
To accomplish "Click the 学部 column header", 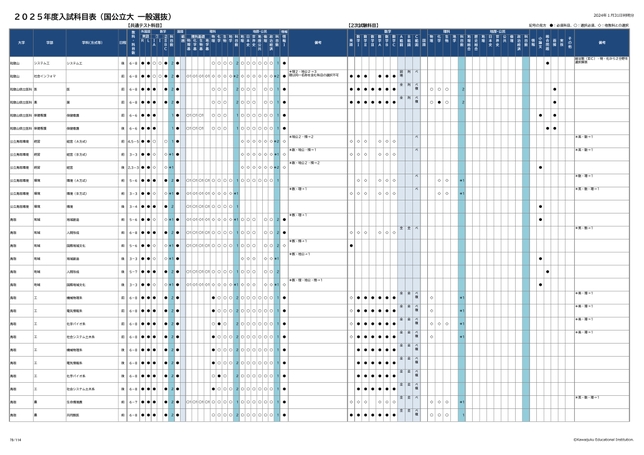I will [x=48, y=43].
